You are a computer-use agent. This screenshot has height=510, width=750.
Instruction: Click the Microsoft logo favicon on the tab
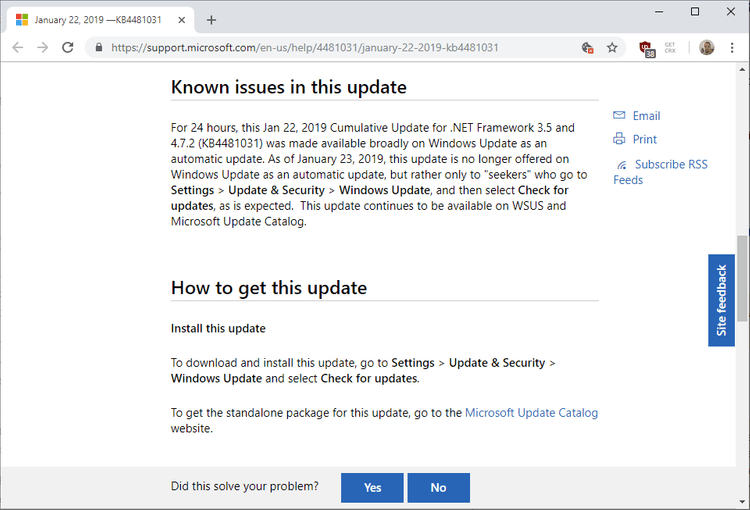tap(22, 20)
